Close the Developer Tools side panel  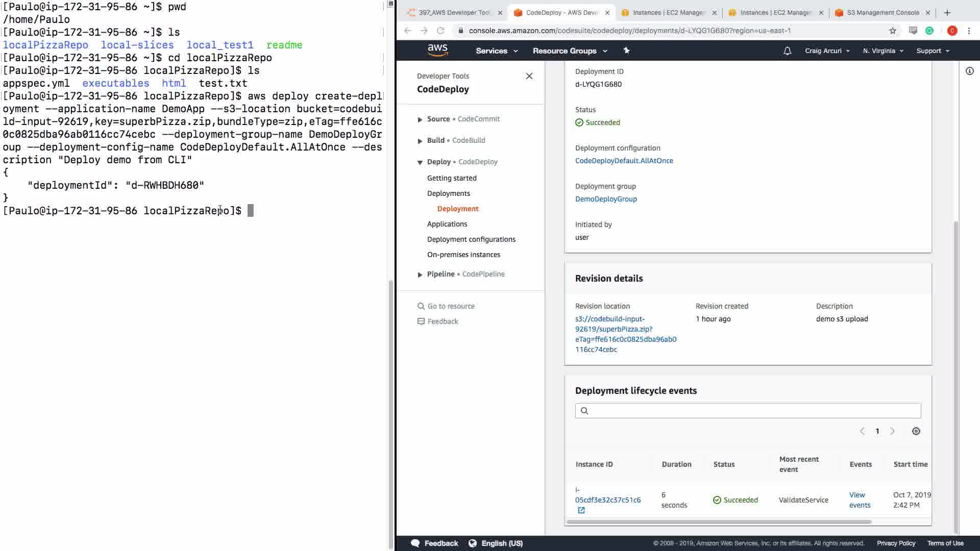[529, 76]
